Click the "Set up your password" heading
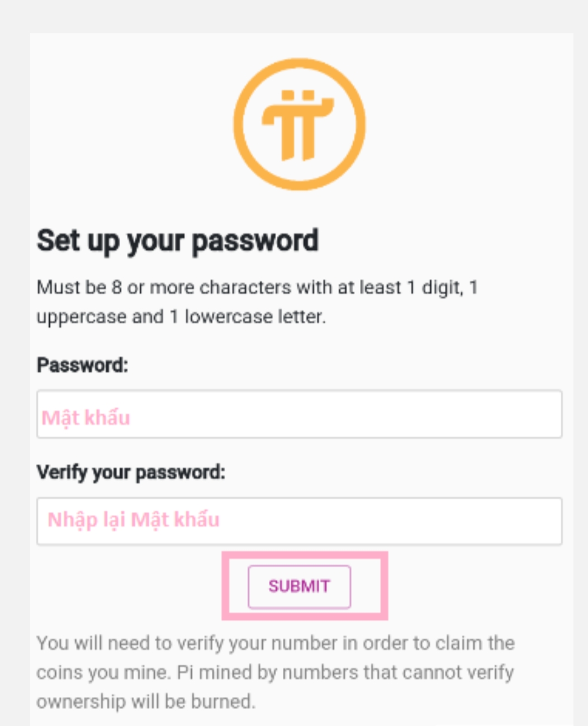The image size is (588, 726). (177, 241)
